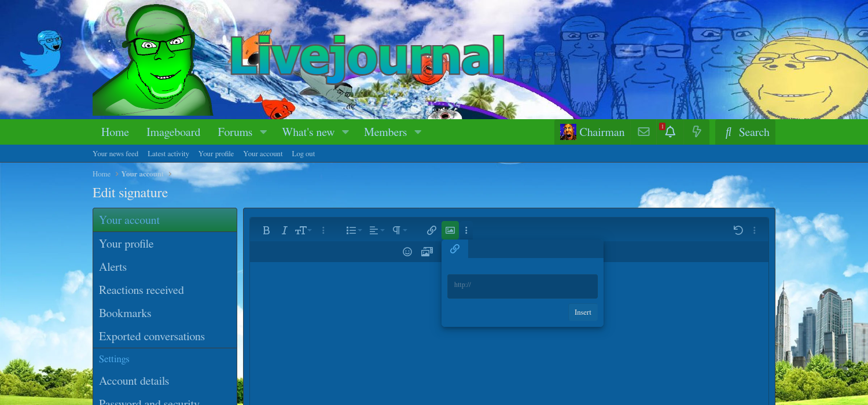Expand the What's new dropdown arrow
This screenshot has height=405, width=868.
click(x=345, y=132)
